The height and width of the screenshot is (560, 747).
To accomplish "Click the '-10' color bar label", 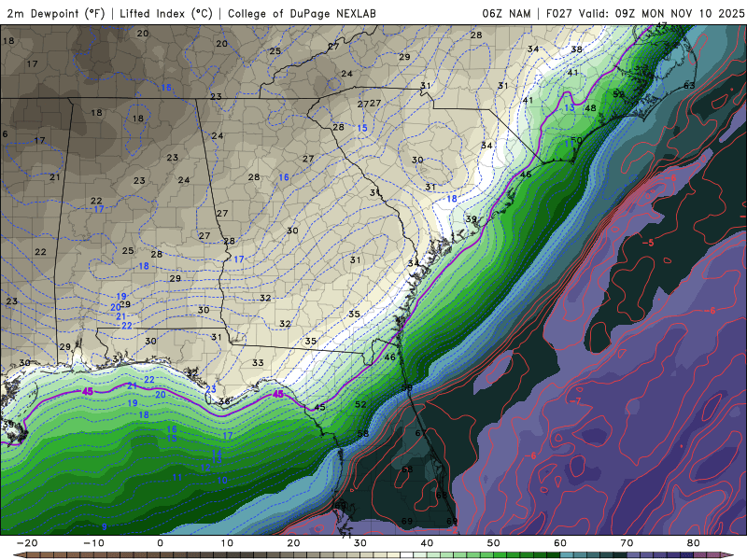I will coord(93,543).
